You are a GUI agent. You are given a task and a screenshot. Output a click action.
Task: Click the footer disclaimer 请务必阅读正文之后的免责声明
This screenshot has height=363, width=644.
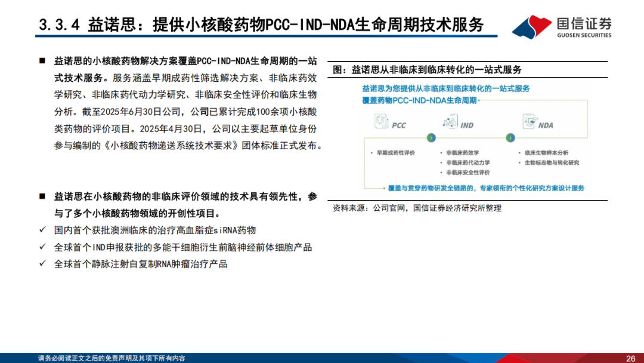112,358
